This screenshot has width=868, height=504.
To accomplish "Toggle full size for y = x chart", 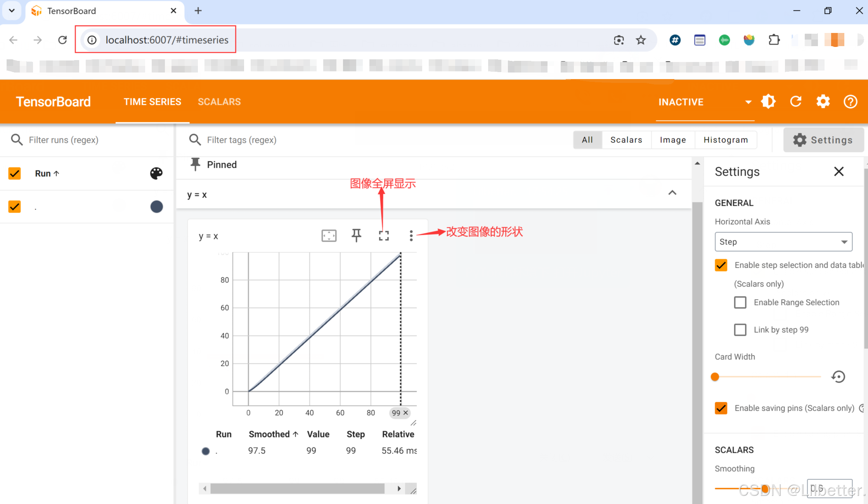I will [x=384, y=236].
